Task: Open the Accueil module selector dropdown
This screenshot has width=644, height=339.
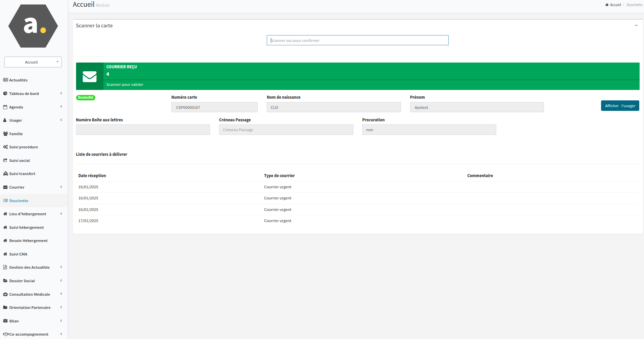Action: coord(33,62)
